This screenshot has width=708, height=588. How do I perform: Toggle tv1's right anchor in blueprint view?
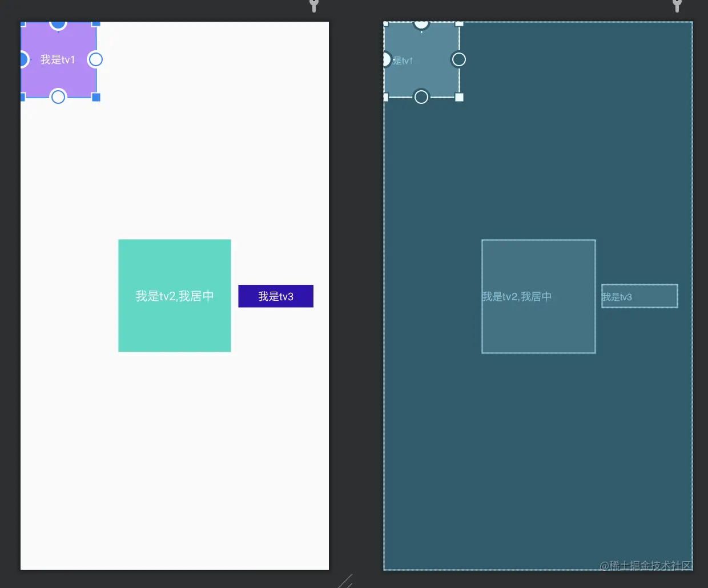[458, 59]
